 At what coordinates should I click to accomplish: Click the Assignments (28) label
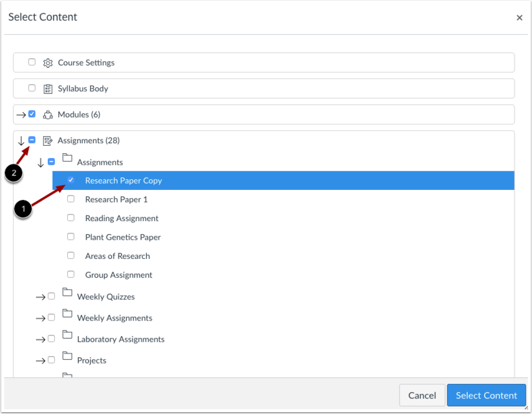point(88,141)
